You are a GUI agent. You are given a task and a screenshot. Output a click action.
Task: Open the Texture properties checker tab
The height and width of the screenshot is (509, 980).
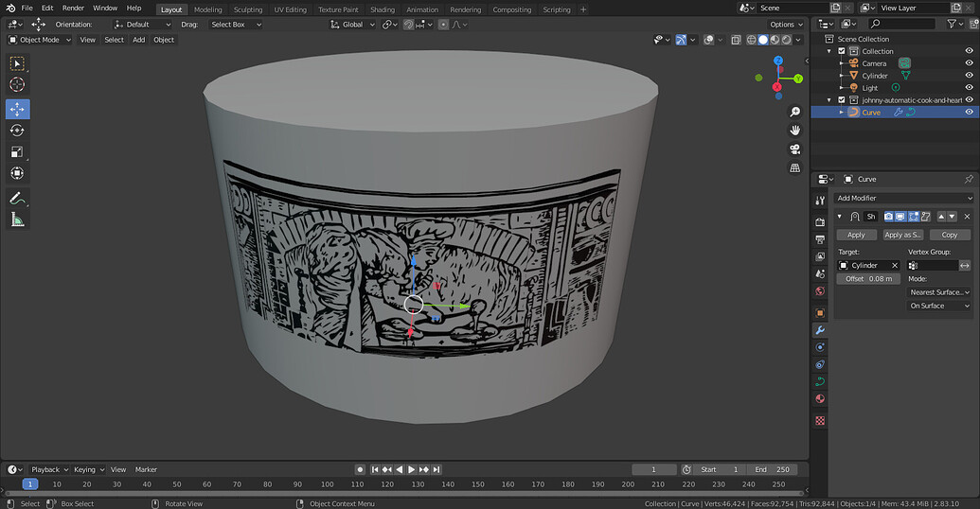coord(820,421)
